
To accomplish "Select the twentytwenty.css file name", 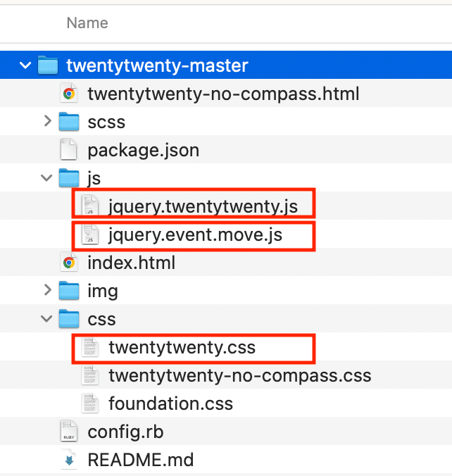I will (x=182, y=348).
